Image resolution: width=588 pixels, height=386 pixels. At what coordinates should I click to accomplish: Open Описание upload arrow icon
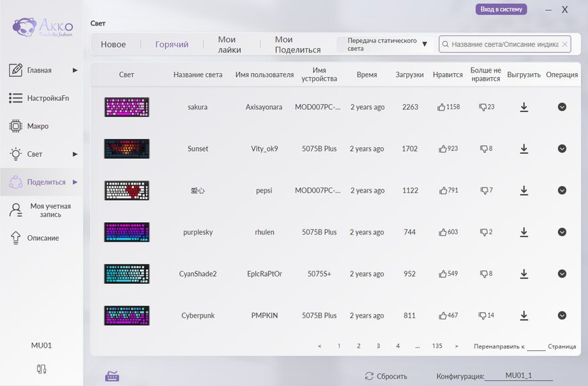point(15,238)
